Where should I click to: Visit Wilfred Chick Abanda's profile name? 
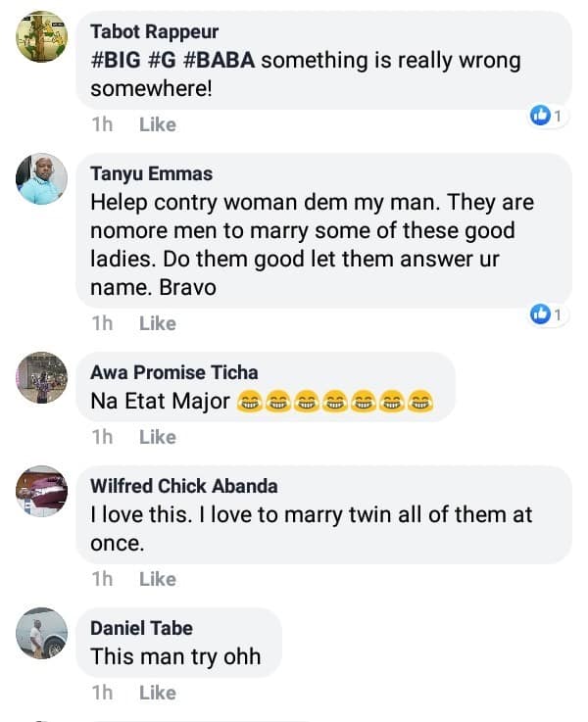click(x=183, y=486)
